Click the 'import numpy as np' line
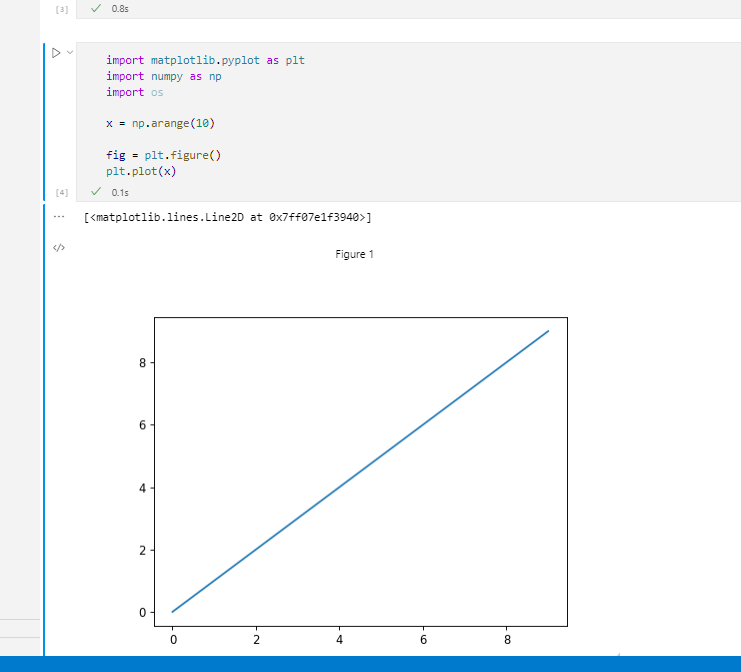 (x=164, y=77)
